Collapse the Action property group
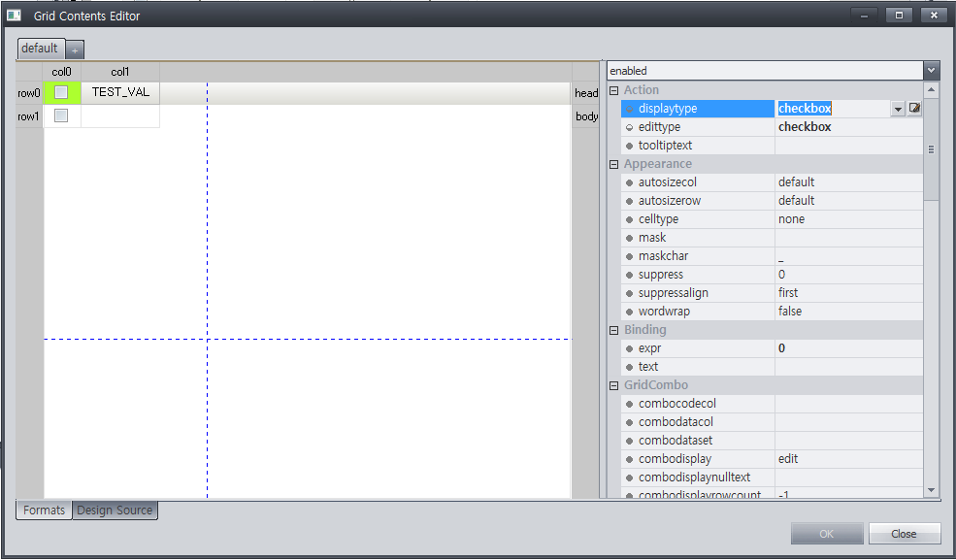Viewport: 956px width, 560px height. pos(614,90)
